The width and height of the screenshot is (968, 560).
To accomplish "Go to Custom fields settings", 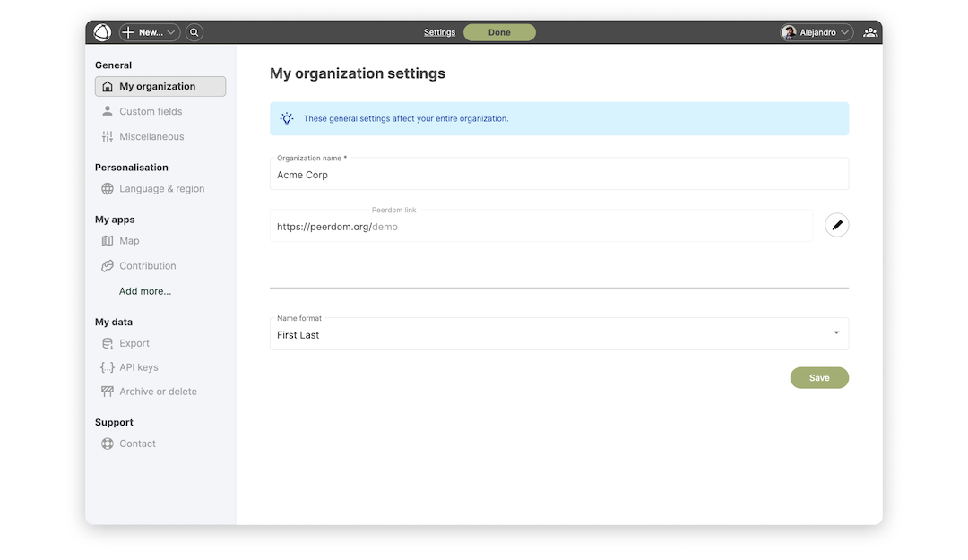I will [151, 112].
